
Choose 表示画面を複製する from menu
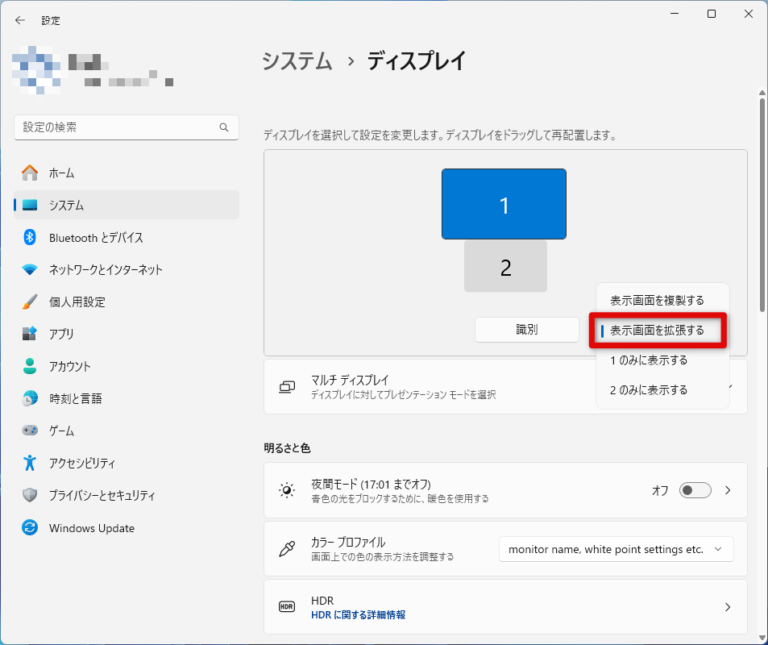[657, 300]
